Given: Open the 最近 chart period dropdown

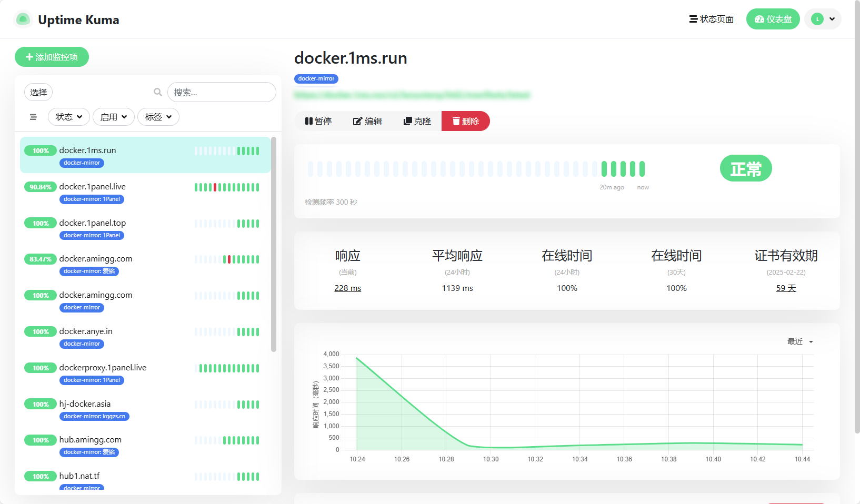Looking at the screenshot, I should click(x=800, y=341).
